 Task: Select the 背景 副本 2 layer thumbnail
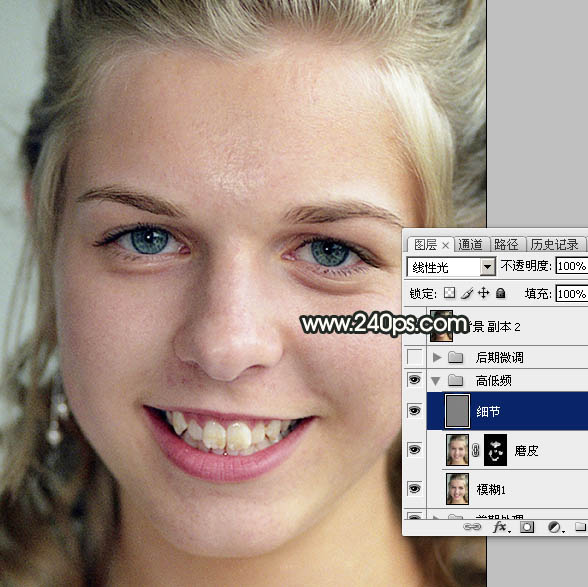[441, 325]
